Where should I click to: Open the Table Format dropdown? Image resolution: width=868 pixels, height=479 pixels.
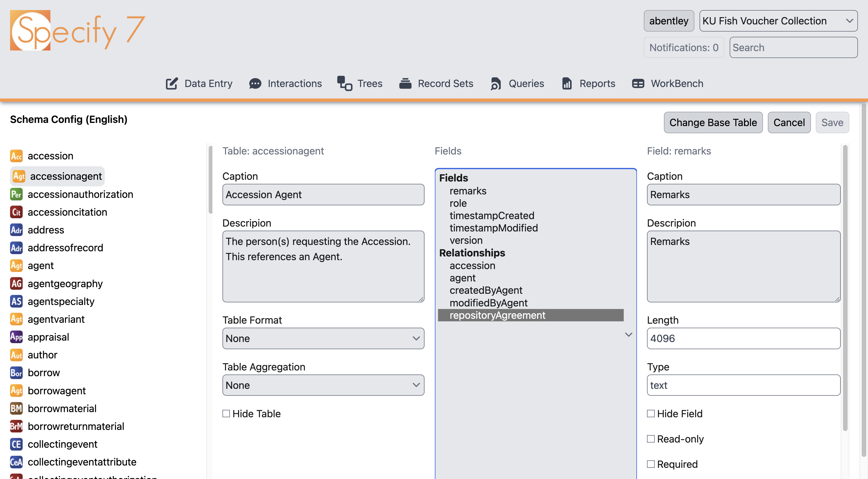click(x=323, y=339)
